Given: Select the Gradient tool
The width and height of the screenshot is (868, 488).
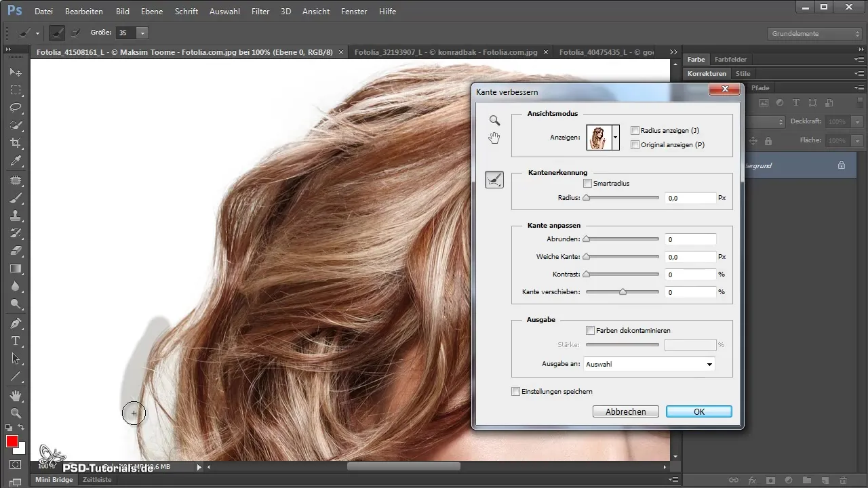Looking at the screenshot, I should (16, 269).
